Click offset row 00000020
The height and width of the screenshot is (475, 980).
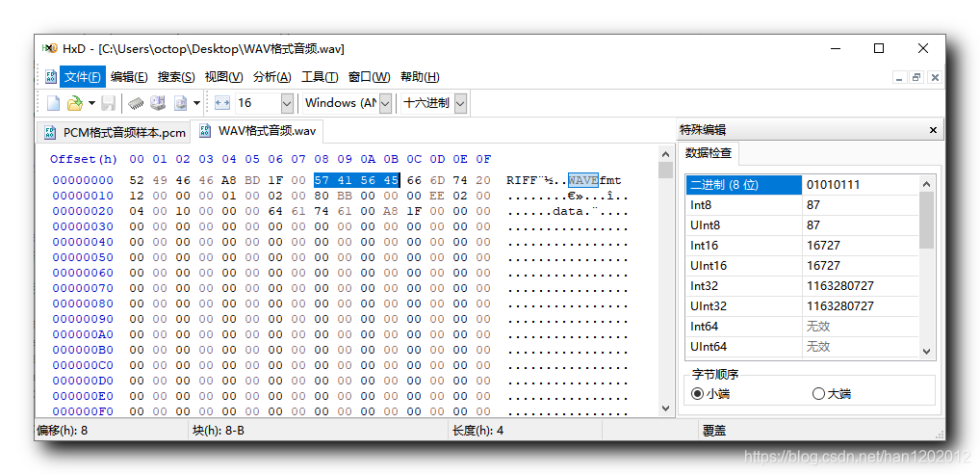(x=83, y=211)
